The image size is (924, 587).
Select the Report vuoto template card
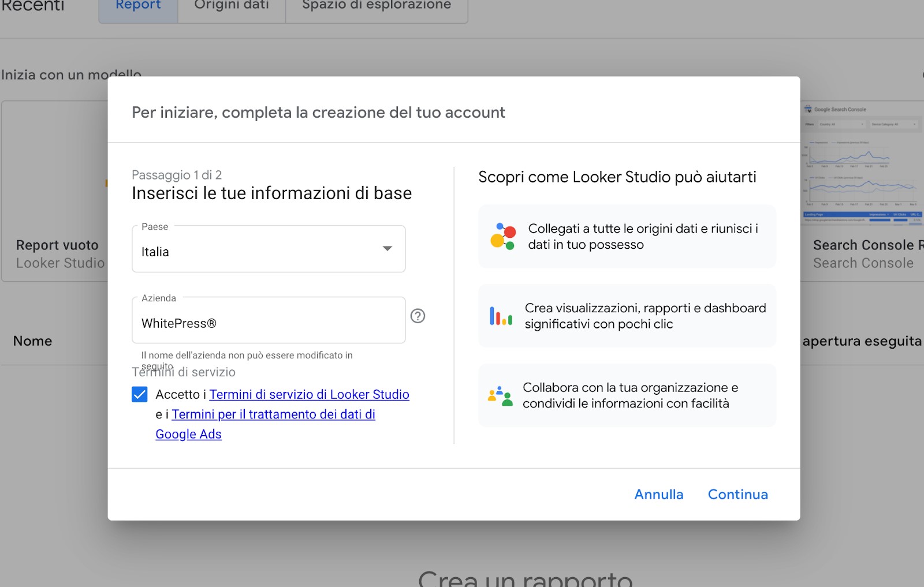(55, 191)
